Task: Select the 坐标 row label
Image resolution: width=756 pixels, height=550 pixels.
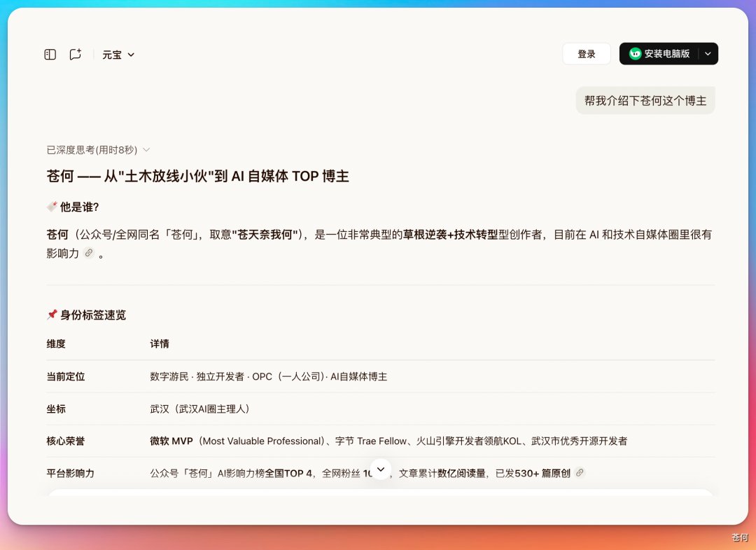Action: tap(56, 408)
